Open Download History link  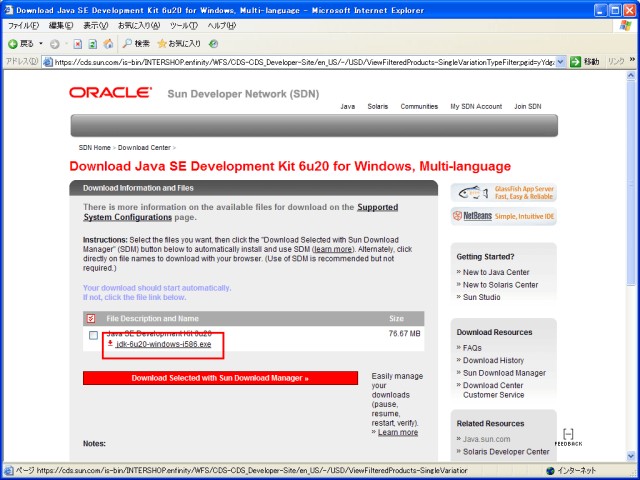click(493, 360)
